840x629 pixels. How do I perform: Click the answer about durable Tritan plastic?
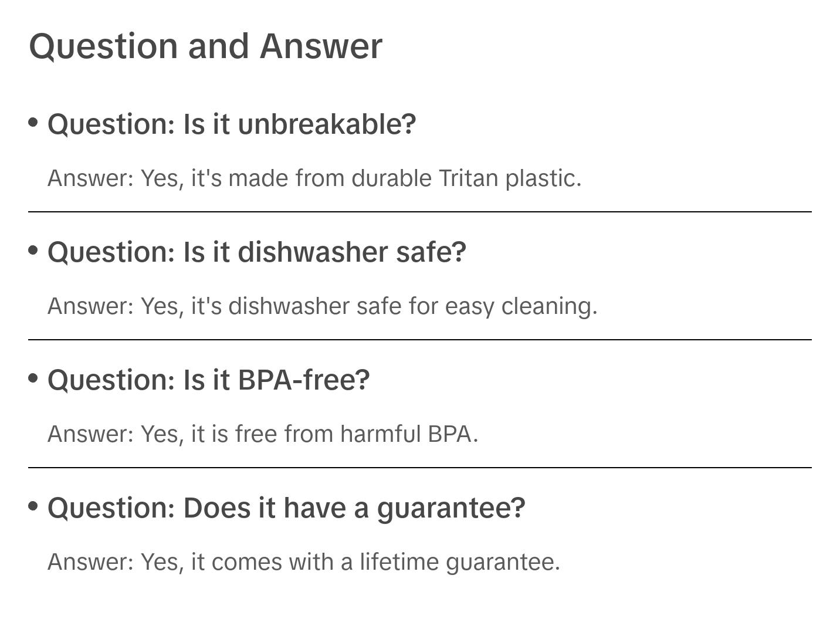click(314, 178)
